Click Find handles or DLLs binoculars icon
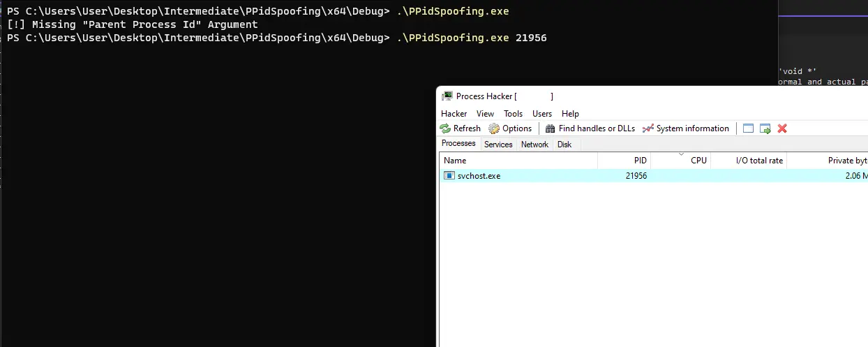This screenshot has width=868, height=347. pyautogui.click(x=551, y=128)
